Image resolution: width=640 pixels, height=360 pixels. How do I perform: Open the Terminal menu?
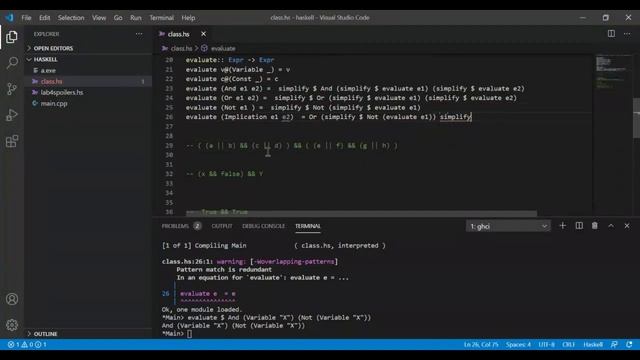tap(162, 18)
